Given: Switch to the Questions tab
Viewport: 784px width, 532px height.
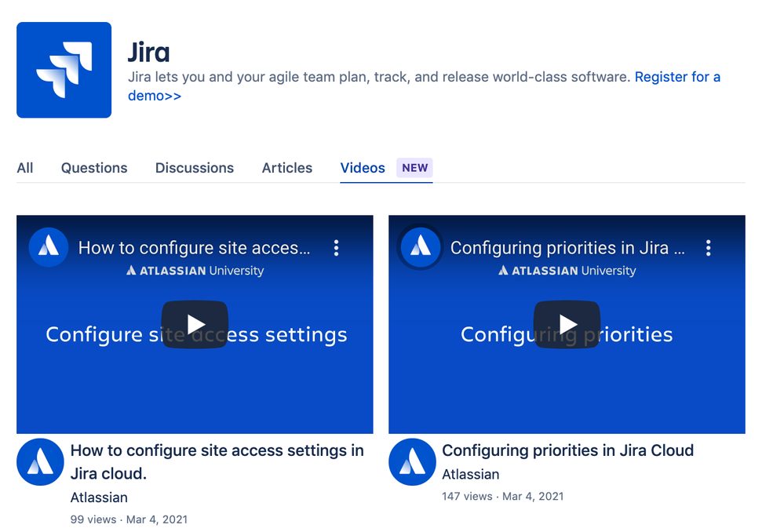Looking at the screenshot, I should (94, 168).
